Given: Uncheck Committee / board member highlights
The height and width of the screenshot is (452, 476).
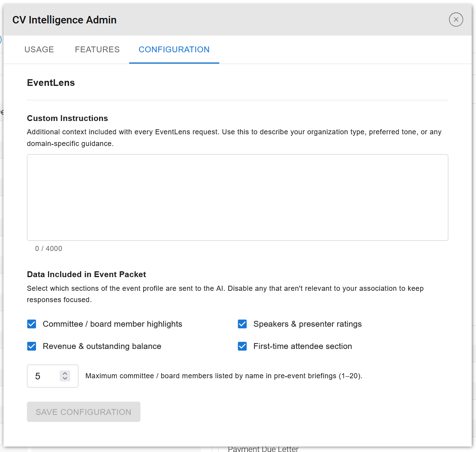Looking at the screenshot, I should pos(32,324).
